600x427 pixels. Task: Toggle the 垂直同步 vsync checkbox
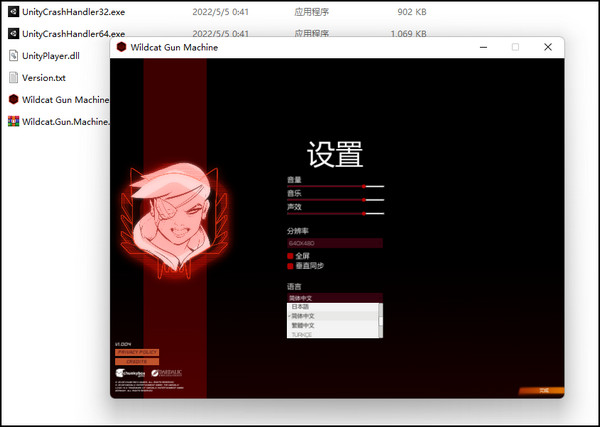point(290,266)
